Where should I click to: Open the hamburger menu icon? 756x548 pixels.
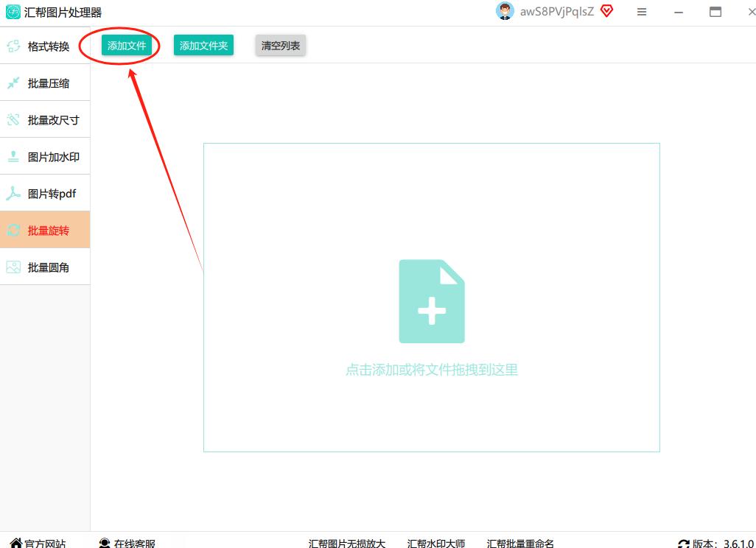[x=641, y=12]
